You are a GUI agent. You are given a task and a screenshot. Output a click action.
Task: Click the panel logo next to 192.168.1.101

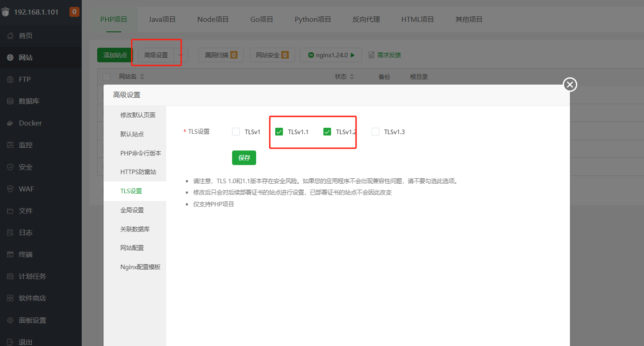pyautogui.click(x=5, y=12)
